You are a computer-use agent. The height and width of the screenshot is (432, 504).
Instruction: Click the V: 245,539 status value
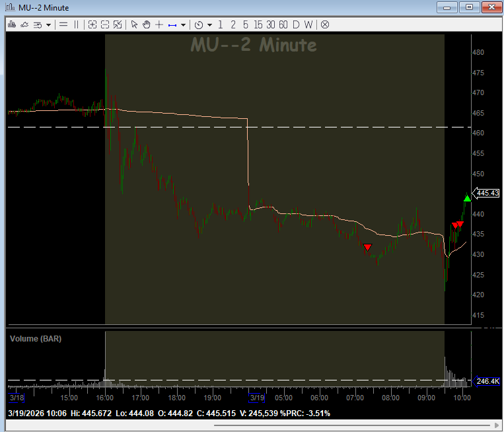coord(258,414)
